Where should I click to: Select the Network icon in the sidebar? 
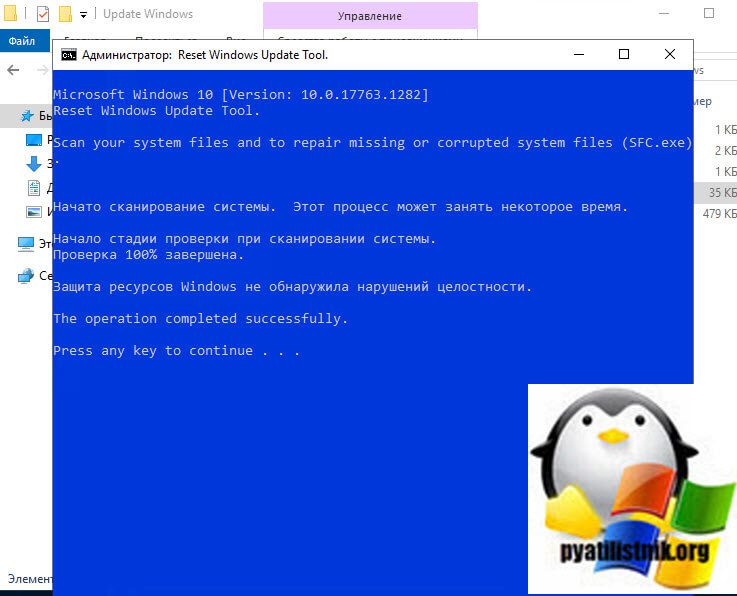pyautogui.click(x=26, y=276)
